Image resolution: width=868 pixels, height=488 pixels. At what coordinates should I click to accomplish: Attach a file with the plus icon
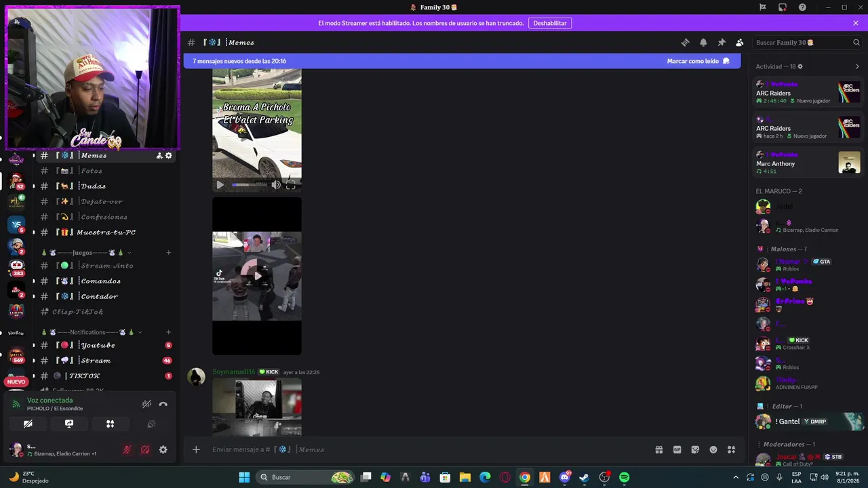pos(196,449)
